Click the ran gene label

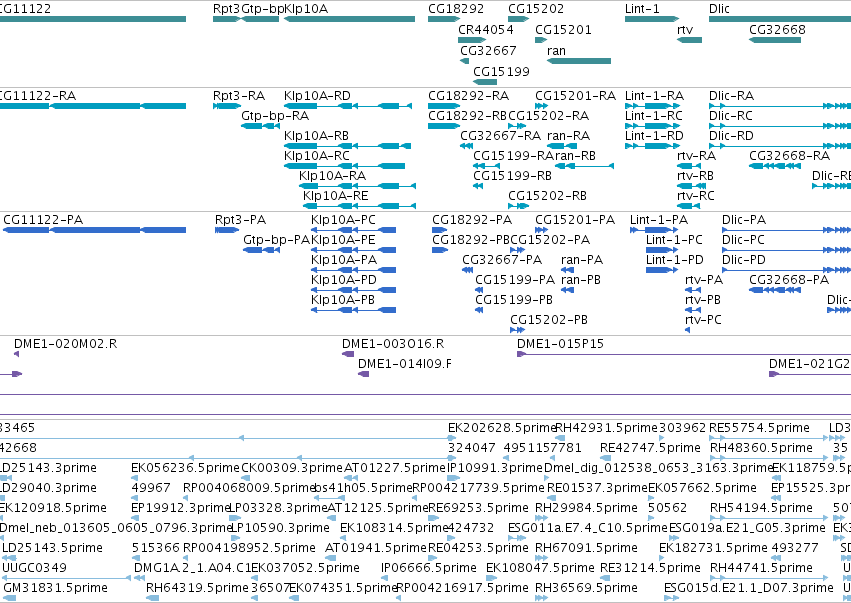(x=556, y=50)
